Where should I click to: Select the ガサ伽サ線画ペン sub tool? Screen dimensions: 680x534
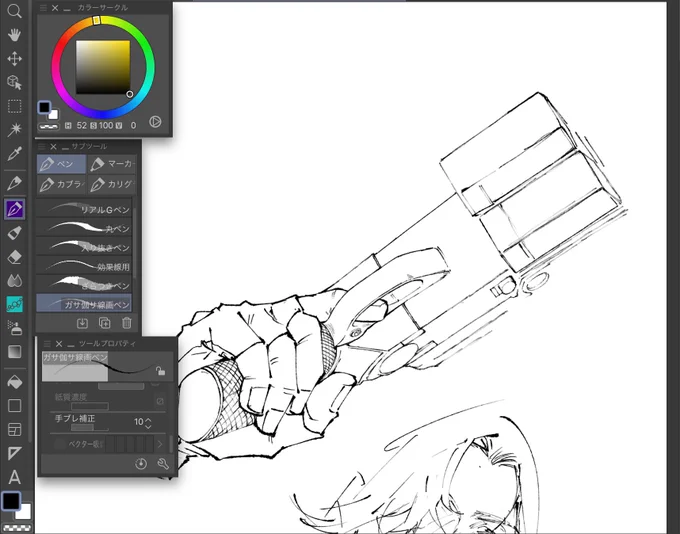click(x=84, y=303)
